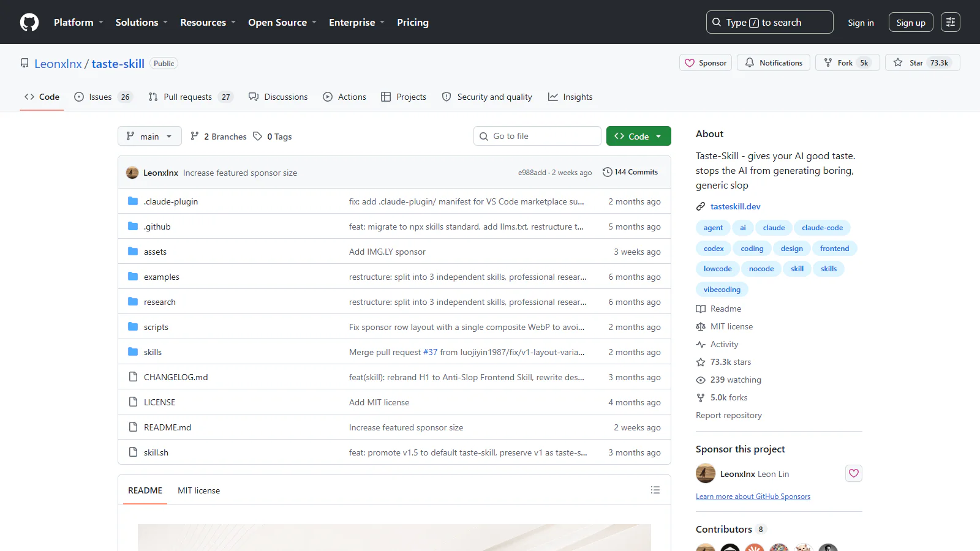Expand the Enterprise menu
980x551 pixels.
coord(356,22)
